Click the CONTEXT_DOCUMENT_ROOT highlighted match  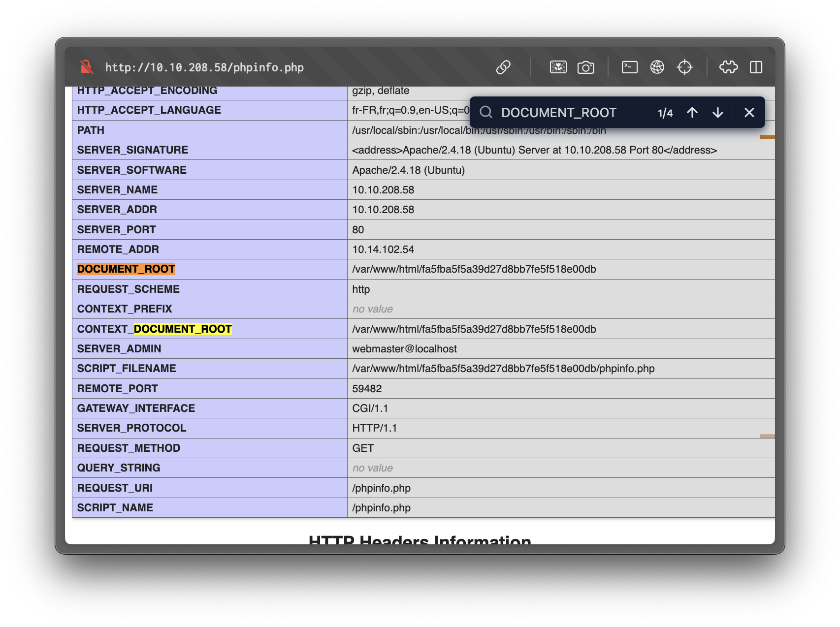[182, 329]
